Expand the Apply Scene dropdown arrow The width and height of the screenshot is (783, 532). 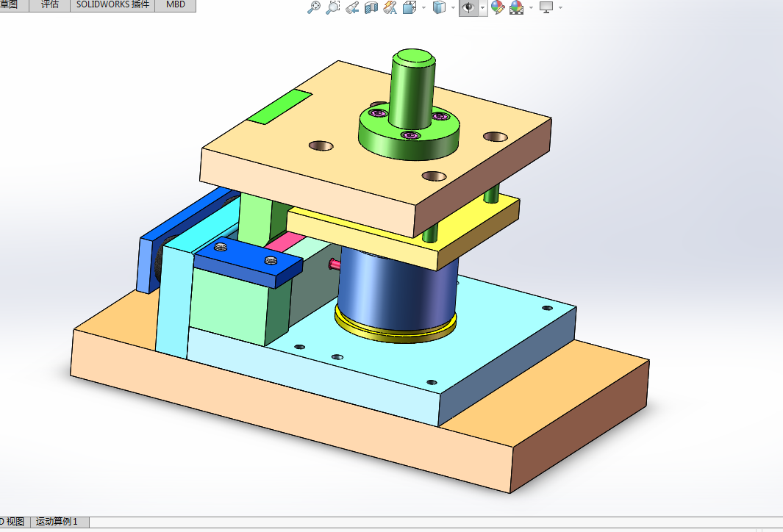click(x=531, y=7)
